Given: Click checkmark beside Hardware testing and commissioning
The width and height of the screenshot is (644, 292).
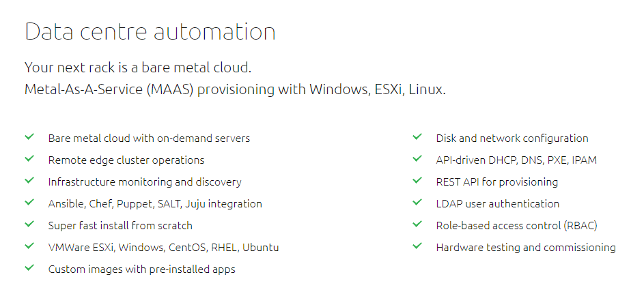Looking at the screenshot, I should pos(417,246).
